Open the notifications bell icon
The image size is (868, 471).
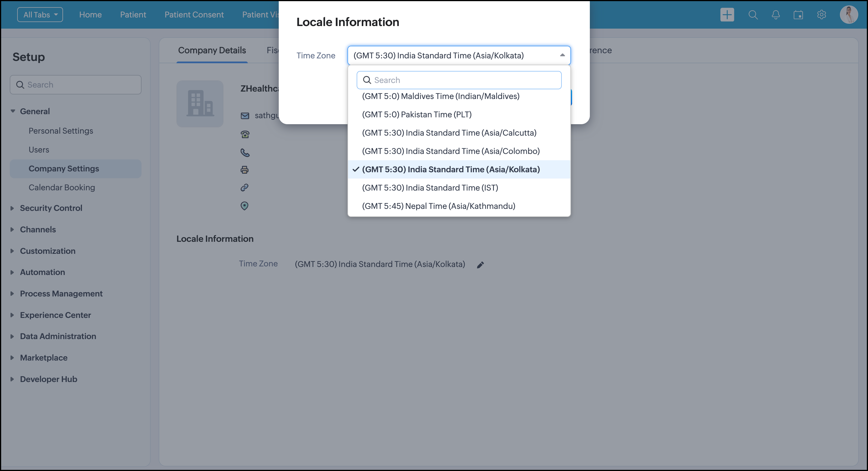(775, 15)
